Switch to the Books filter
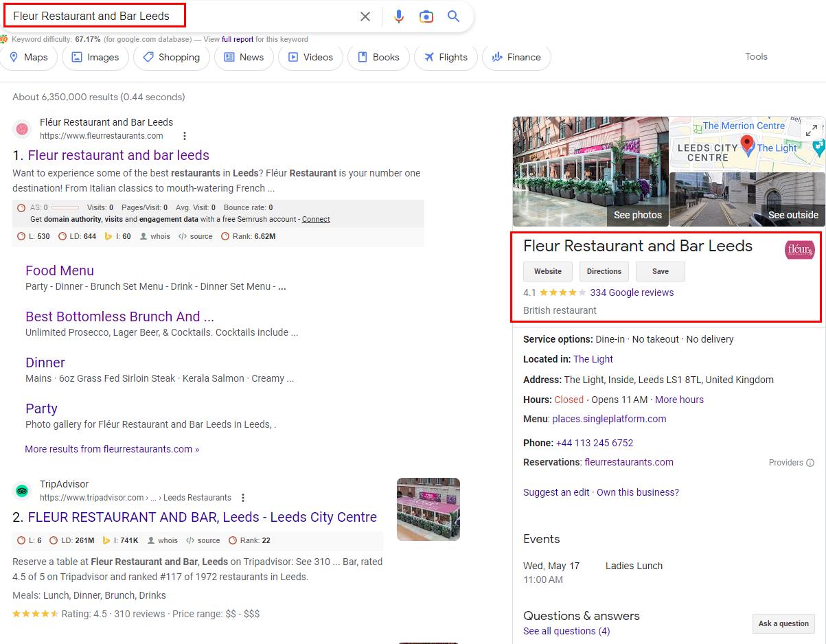The height and width of the screenshot is (644, 826). (x=378, y=57)
